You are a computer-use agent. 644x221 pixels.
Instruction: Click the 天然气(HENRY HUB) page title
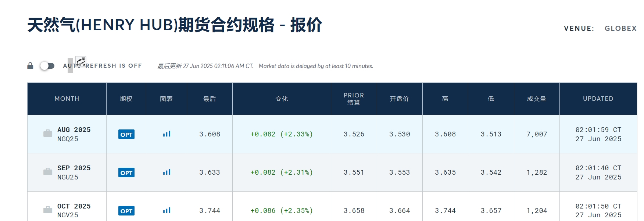pyautogui.click(x=175, y=25)
